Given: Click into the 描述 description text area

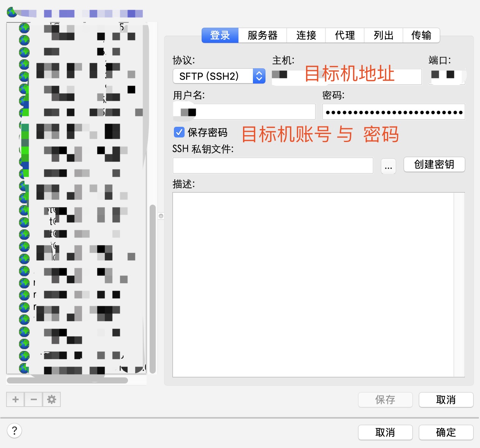Looking at the screenshot, I should click(313, 284).
